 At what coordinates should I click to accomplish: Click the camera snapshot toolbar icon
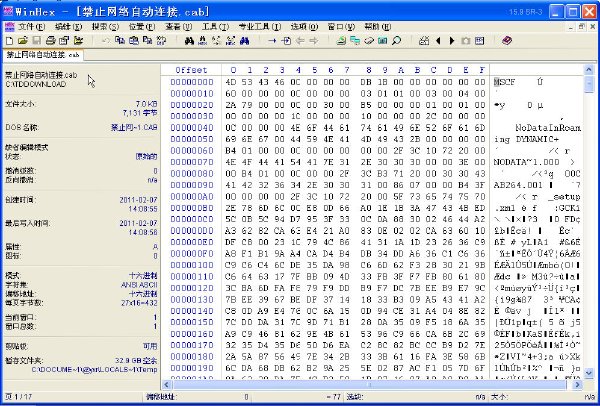(466, 41)
